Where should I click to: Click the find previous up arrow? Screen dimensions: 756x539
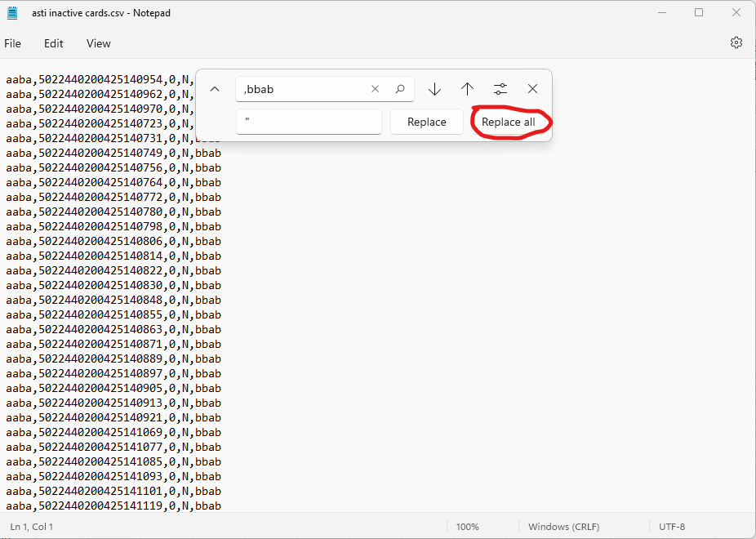[x=467, y=89]
